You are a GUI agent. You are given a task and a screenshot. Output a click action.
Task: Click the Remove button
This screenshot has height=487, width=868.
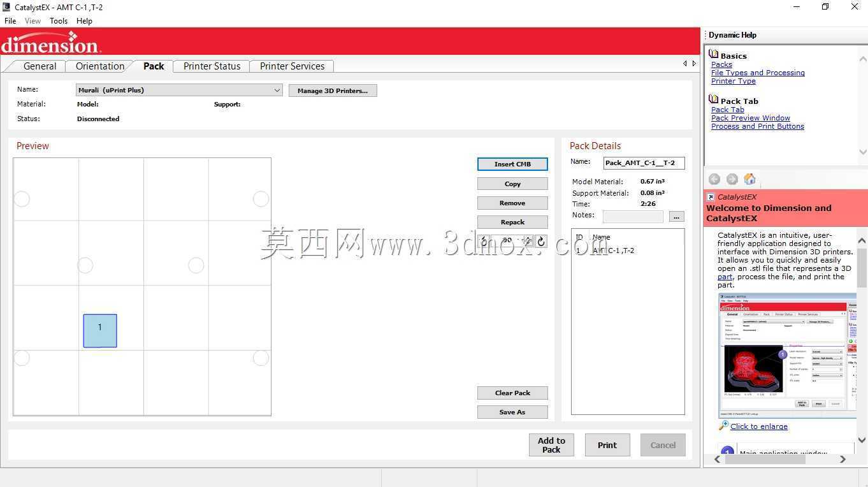tap(512, 203)
